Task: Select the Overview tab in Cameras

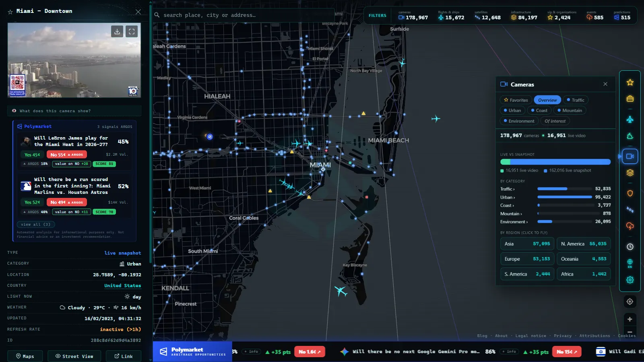Action: point(547,100)
